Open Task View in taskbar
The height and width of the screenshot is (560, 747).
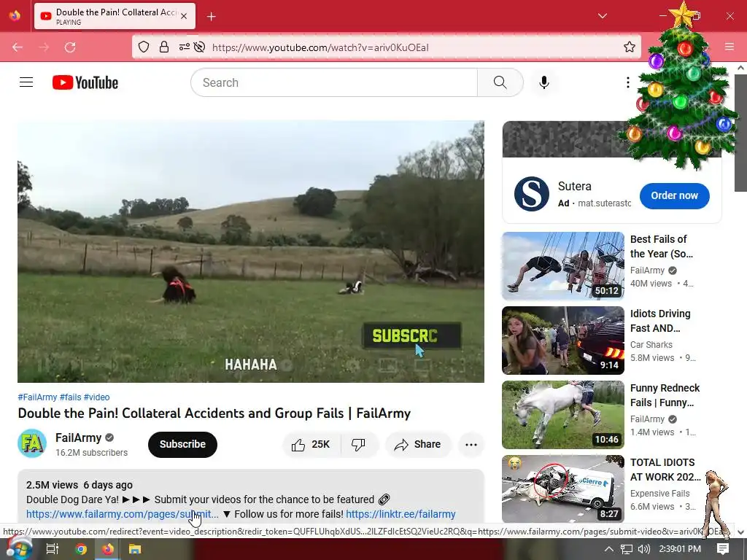tap(52, 549)
